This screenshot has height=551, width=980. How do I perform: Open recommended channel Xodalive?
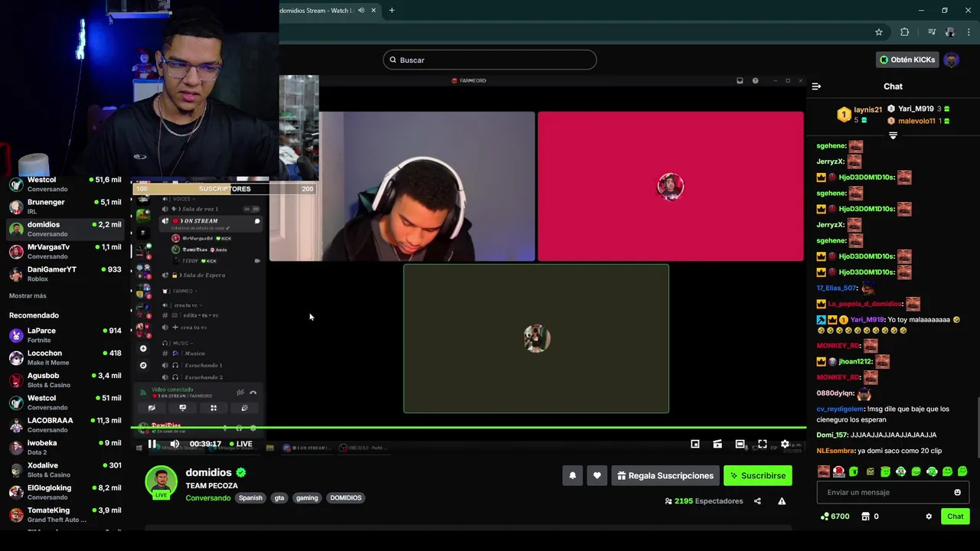[x=65, y=469]
